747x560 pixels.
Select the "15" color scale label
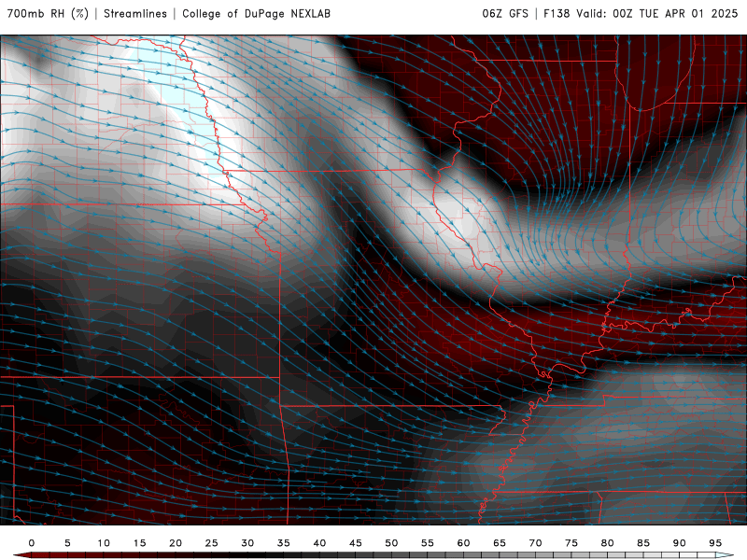coord(139,543)
